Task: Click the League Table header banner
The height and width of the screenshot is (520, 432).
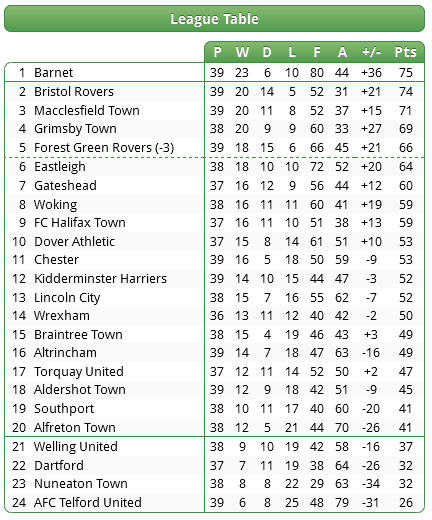Action: 214,19
